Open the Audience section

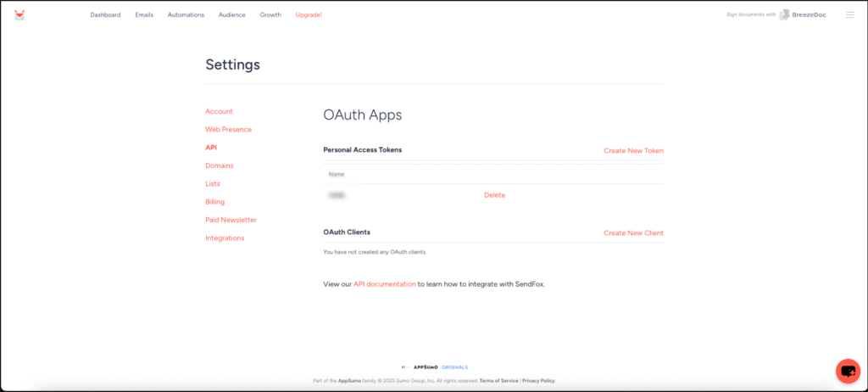pos(231,14)
